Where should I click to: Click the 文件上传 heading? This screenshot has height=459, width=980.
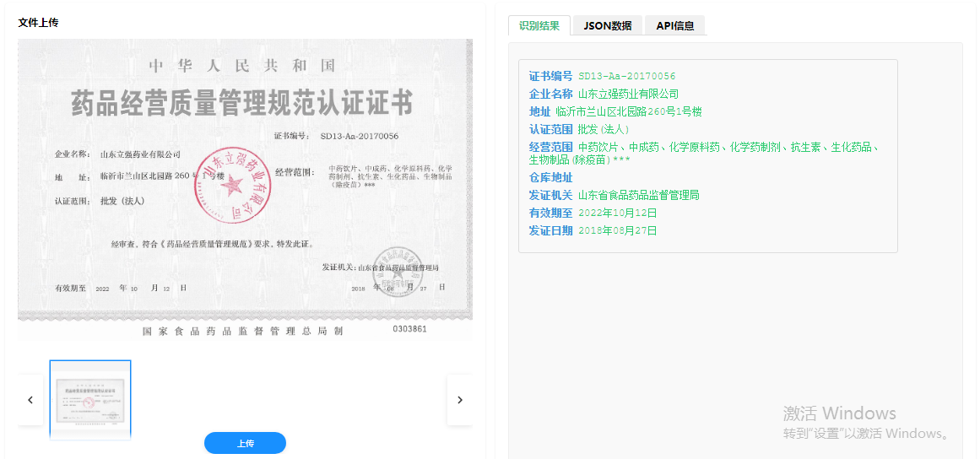[x=38, y=23]
